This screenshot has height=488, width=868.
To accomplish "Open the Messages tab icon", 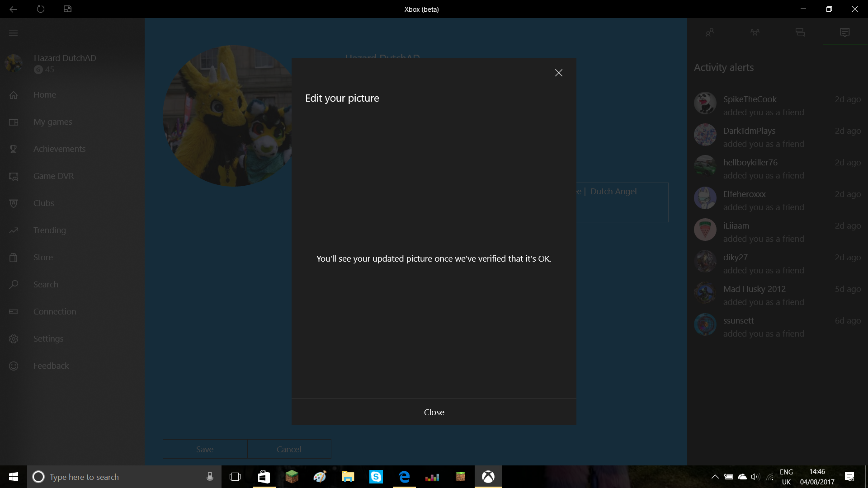I will tap(800, 32).
